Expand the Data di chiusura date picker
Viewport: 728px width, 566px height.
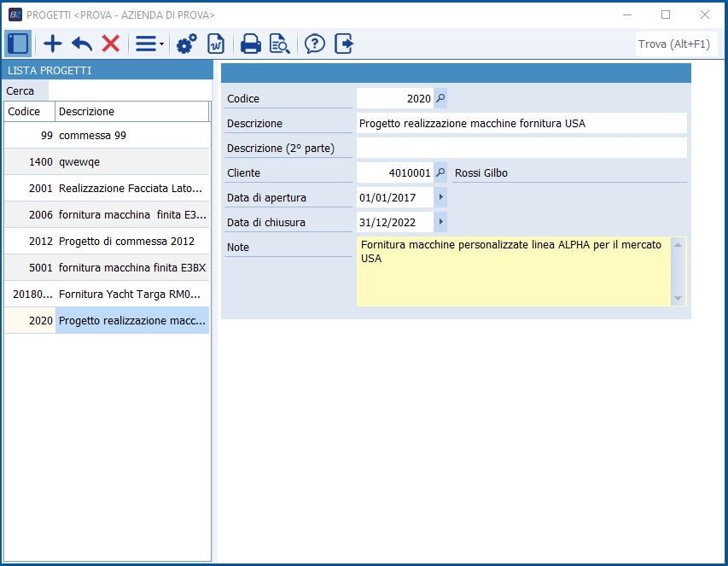(440, 223)
